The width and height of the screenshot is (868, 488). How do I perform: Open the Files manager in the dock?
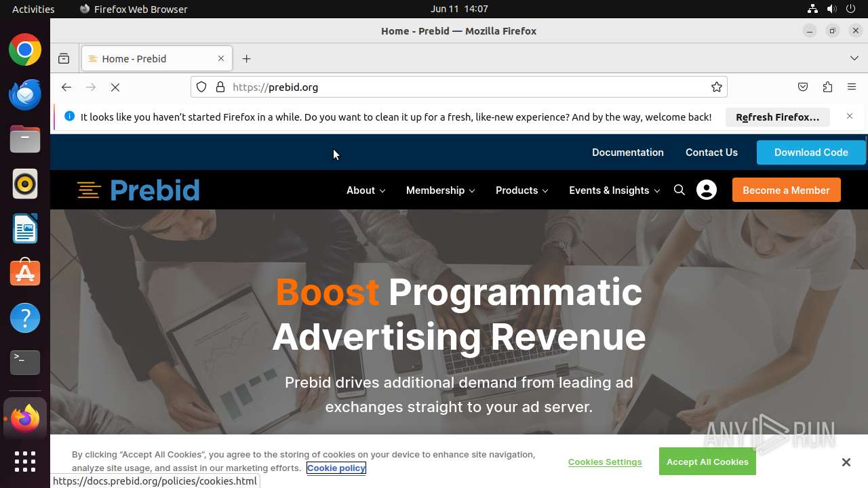point(25,139)
